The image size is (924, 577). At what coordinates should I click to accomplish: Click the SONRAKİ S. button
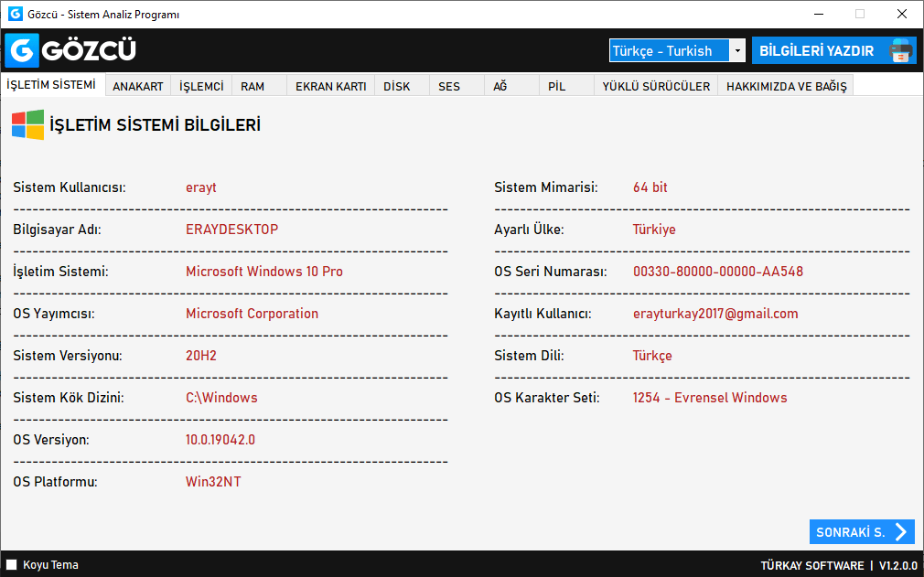click(x=862, y=531)
